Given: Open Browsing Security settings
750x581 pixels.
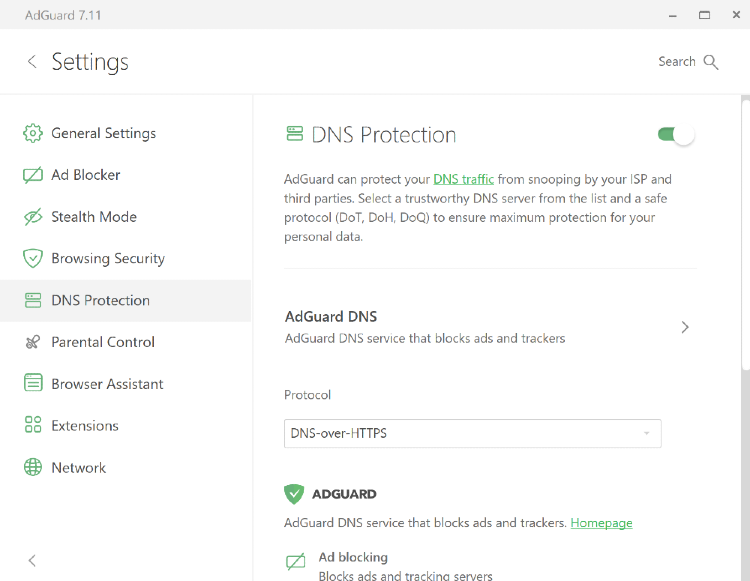Looking at the screenshot, I should [x=125, y=258].
